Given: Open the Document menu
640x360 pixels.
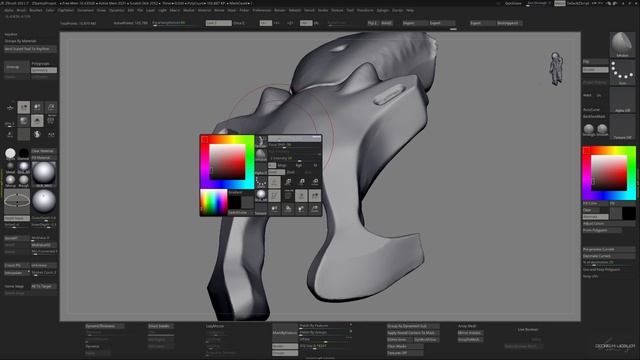Looking at the screenshot, I should pyautogui.click(x=85, y=10).
